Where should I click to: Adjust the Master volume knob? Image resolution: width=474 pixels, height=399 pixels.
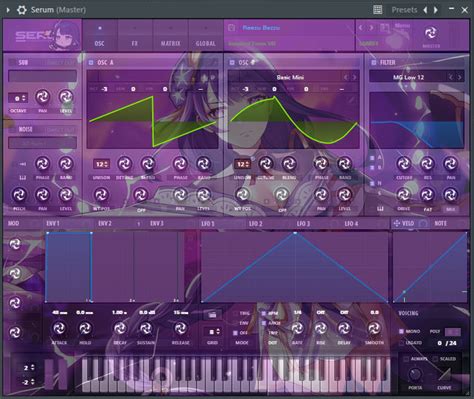click(431, 33)
